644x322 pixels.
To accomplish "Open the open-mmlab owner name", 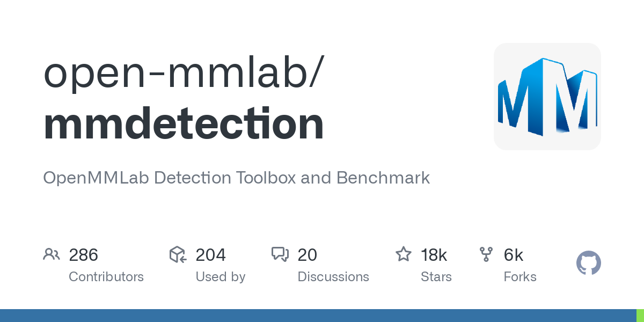I will (x=183, y=73).
